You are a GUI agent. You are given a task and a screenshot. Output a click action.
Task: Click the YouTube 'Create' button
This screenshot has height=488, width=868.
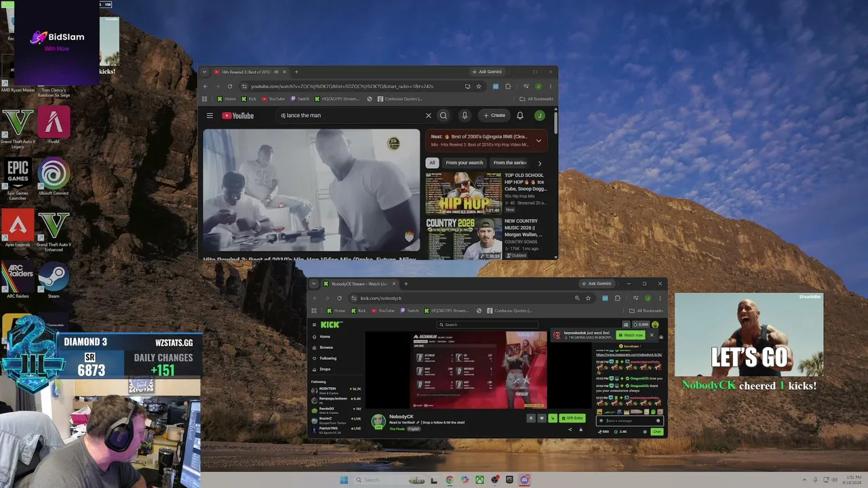[x=494, y=116]
